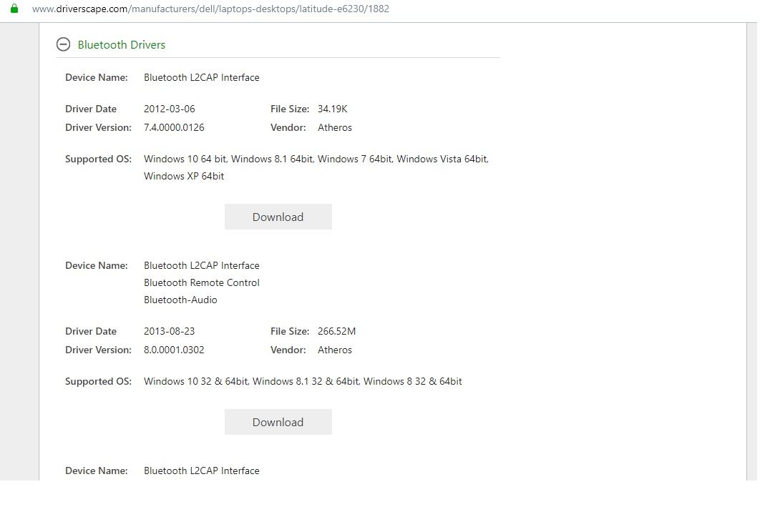The height and width of the screenshot is (532, 770).
Task: Select the date 2012-03-06
Action: tap(170, 109)
